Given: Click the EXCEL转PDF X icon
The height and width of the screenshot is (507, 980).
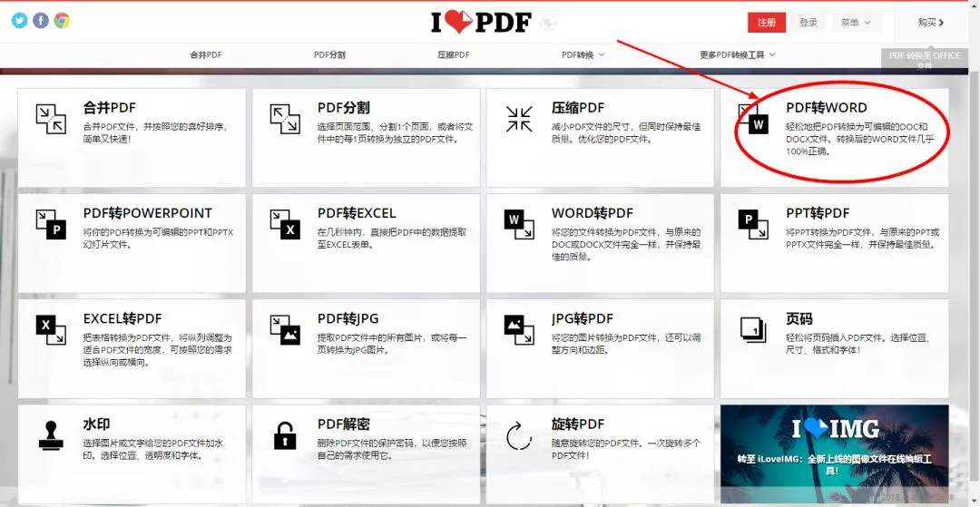Looking at the screenshot, I should coord(51,330).
